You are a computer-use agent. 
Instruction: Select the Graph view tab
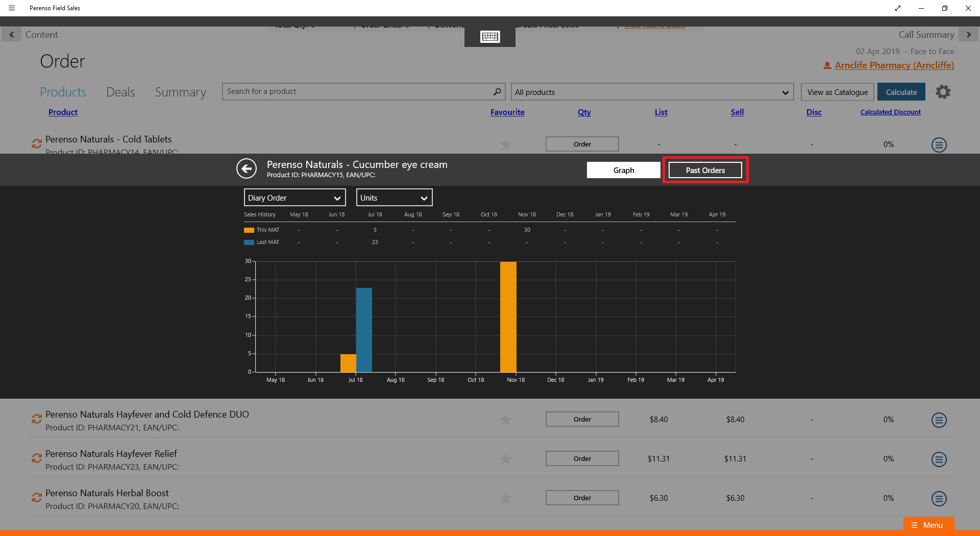click(624, 170)
